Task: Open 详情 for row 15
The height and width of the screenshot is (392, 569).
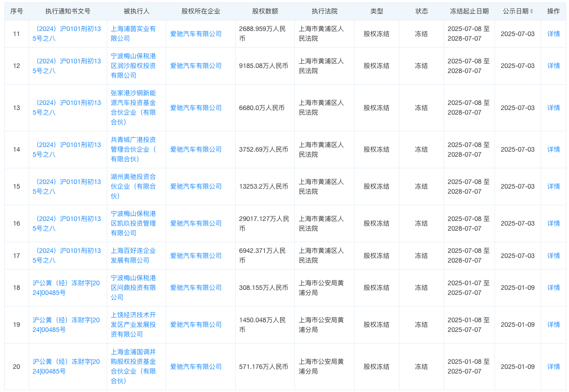Action: click(553, 186)
